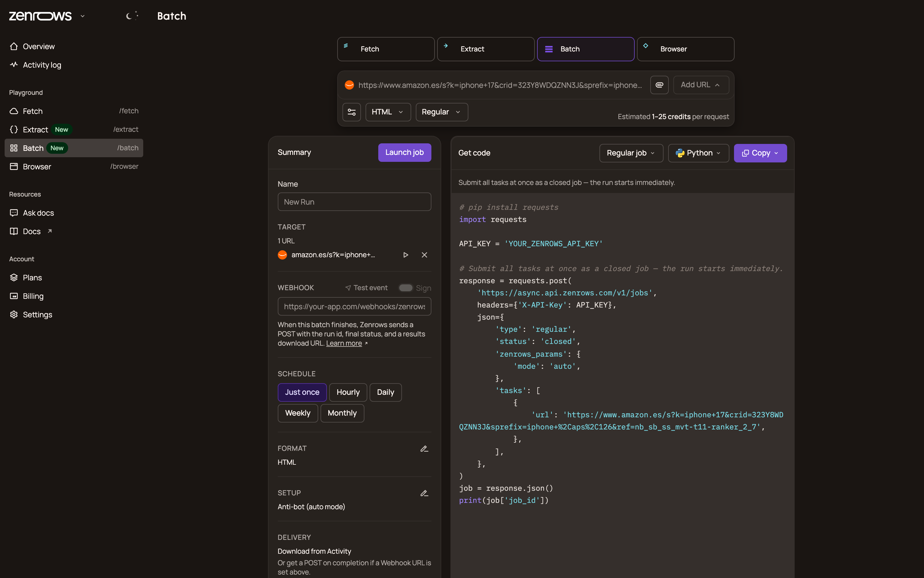Copy the generated code

(760, 153)
